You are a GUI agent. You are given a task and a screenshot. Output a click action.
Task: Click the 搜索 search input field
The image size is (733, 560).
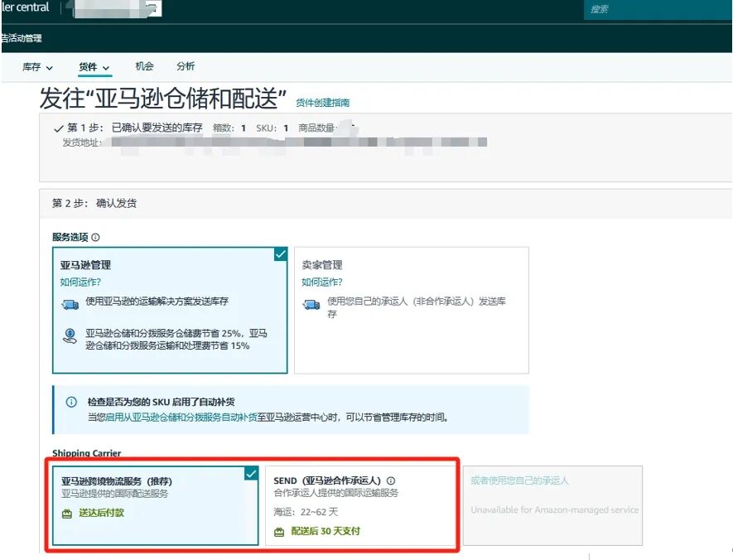tap(654, 9)
